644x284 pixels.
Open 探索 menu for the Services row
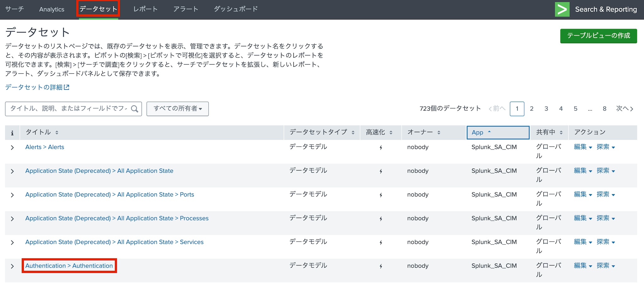(606, 242)
